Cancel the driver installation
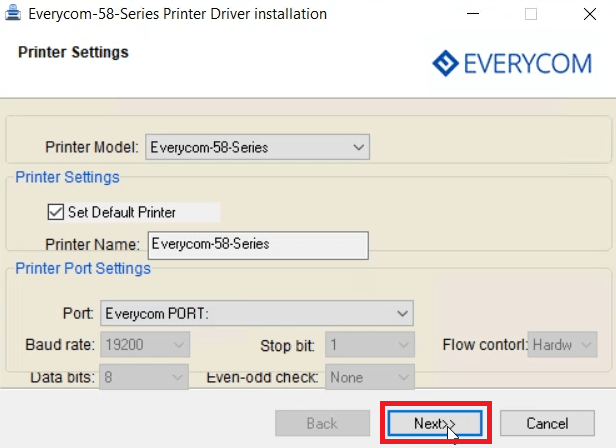Viewport: 616px width, 448px height. (x=547, y=423)
